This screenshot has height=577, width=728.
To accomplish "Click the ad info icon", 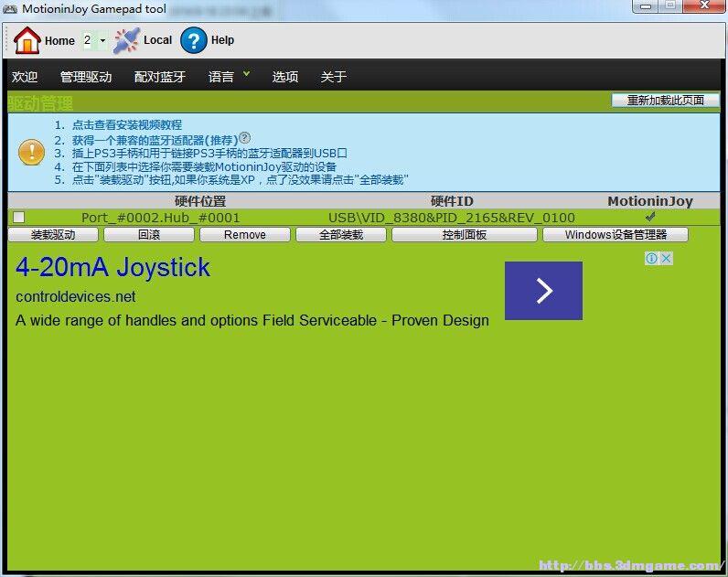I will pos(651,258).
